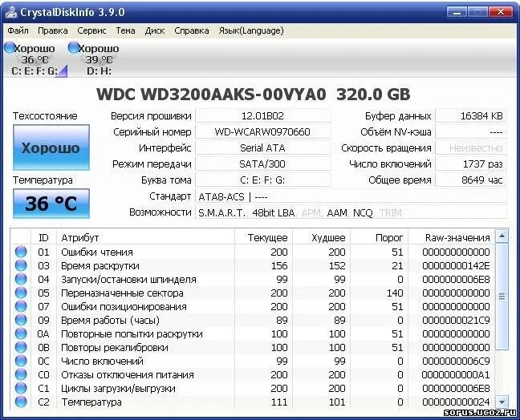Select the row Ошибки чтения
This screenshot has width=520, height=420.
click(252, 252)
